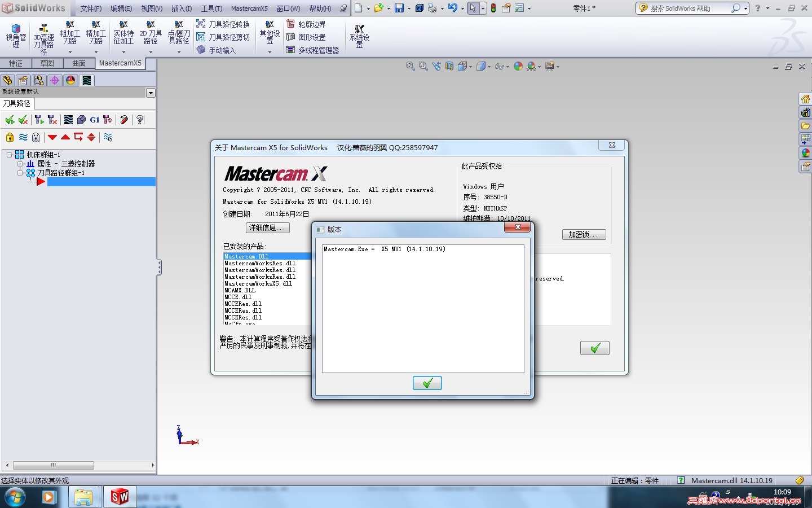Image resolution: width=812 pixels, height=508 pixels.
Task: Open 刀具路径转换 toolpath transform
Action: tap(223, 24)
